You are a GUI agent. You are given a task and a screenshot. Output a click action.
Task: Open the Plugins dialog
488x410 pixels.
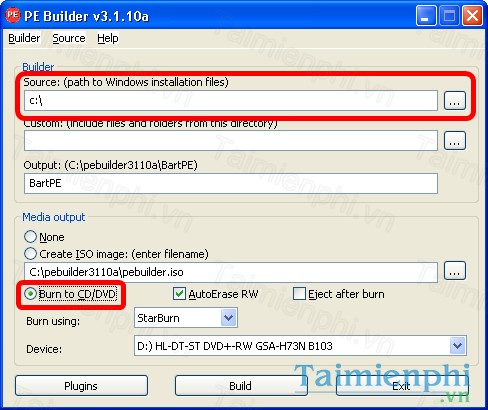tap(81, 386)
